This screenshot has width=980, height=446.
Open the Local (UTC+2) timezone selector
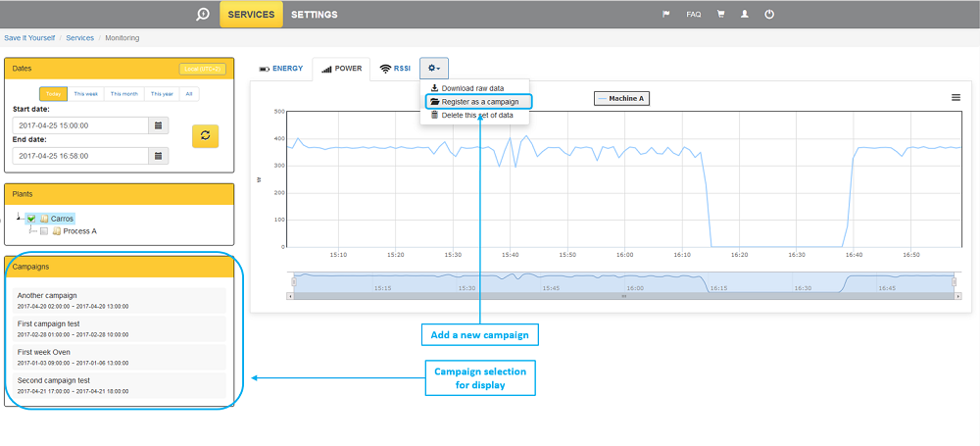[203, 69]
